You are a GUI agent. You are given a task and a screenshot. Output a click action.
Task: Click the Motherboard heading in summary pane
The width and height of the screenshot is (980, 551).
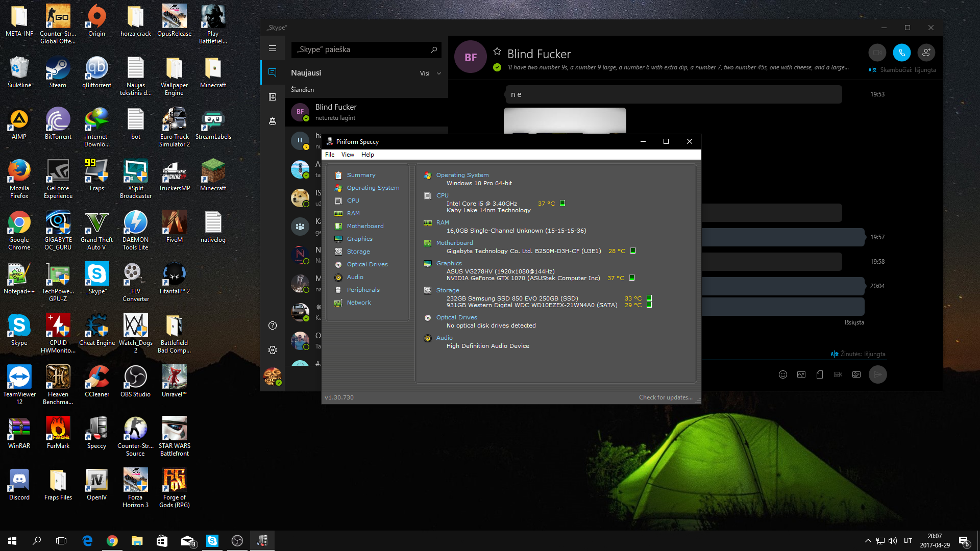click(455, 243)
